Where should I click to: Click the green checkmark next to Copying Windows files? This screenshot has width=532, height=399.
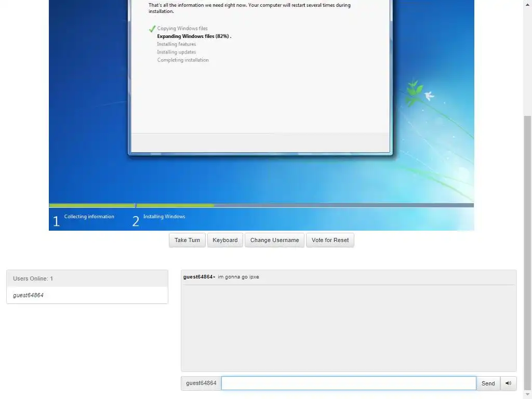point(152,29)
